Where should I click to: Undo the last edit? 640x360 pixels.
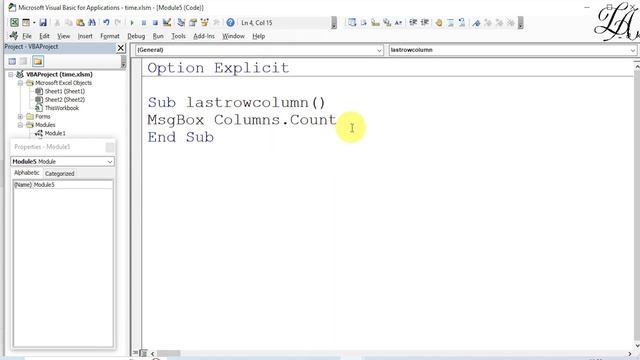pos(106,22)
